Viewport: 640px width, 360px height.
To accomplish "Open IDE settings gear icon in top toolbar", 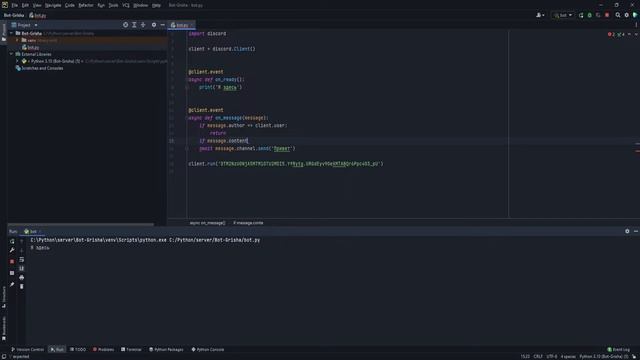I will tap(627, 15).
